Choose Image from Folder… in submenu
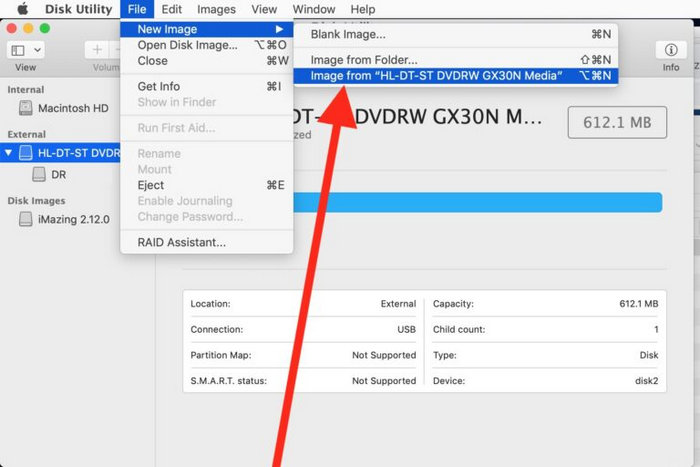 tap(456, 60)
